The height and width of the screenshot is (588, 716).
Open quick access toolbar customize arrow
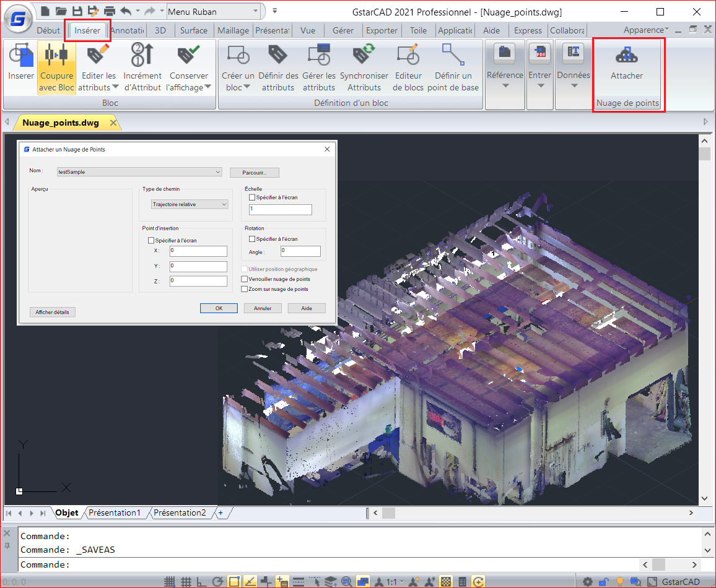(275, 11)
